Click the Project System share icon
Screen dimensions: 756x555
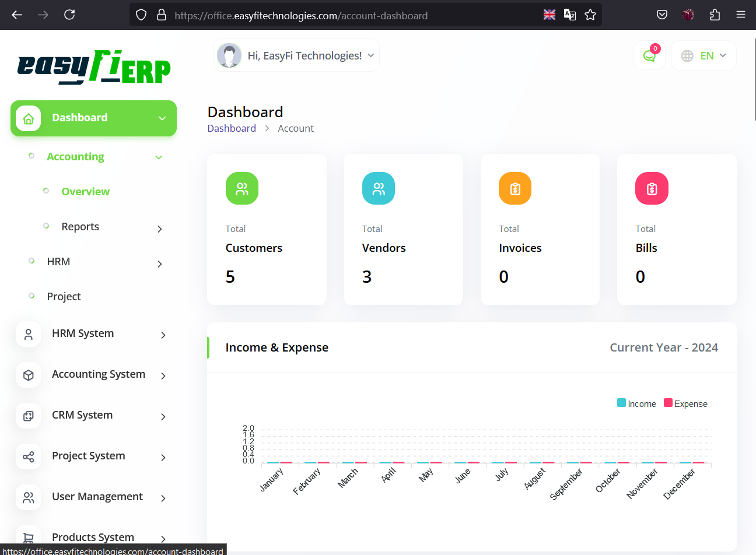(28, 456)
